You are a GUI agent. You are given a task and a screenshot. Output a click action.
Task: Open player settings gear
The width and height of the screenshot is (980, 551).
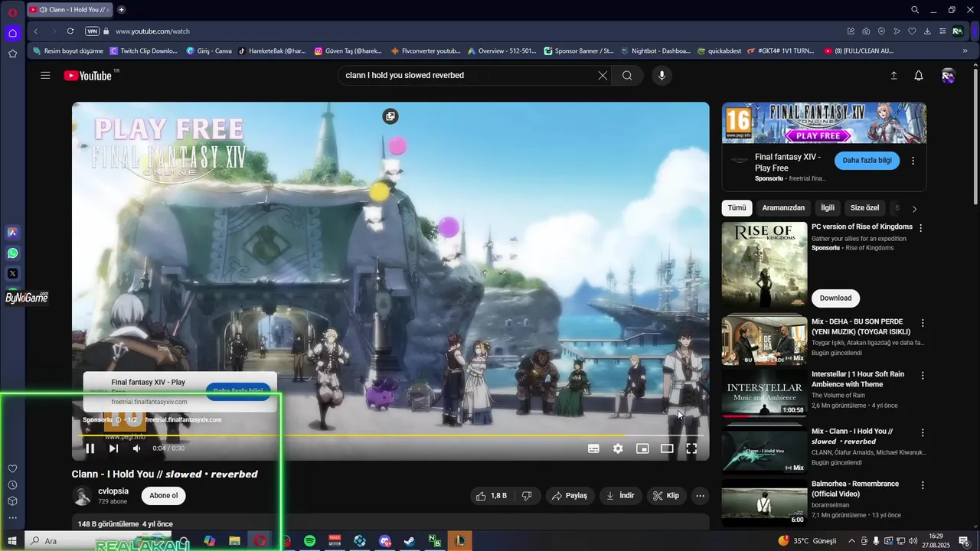[x=618, y=448]
